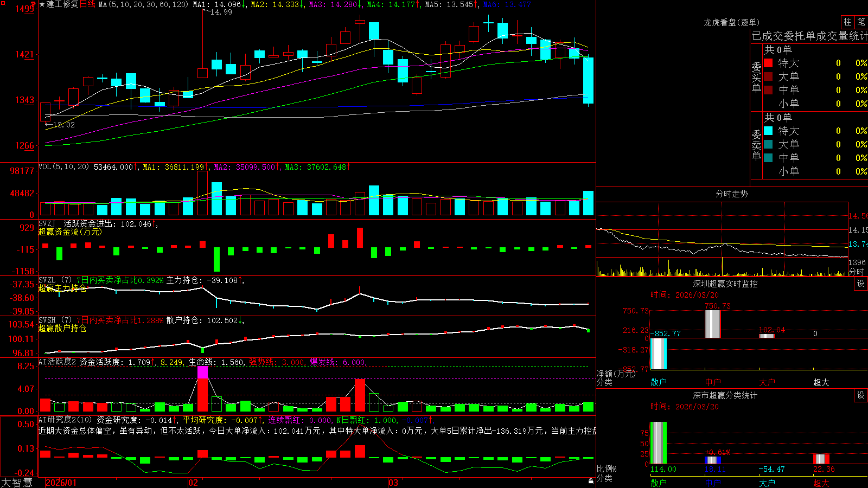868x488 pixels.
Task: Click the 龙虎看盘(逐单) panel title
Action: pyautogui.click(x=731, y=22)
